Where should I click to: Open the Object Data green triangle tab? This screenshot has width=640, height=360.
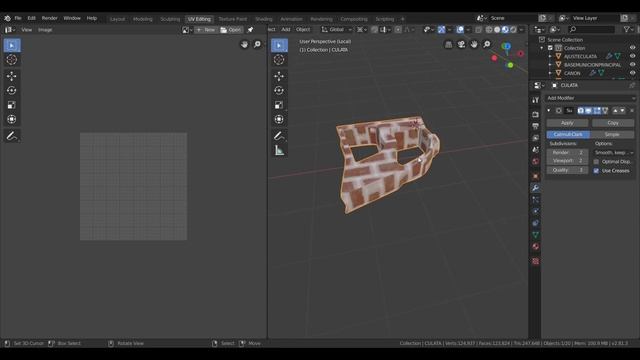[x=536, y=235]
